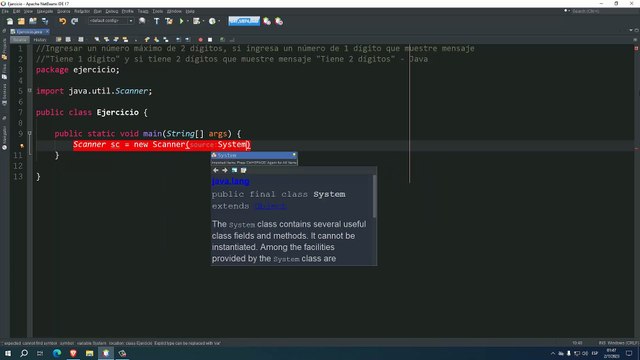Click the Profile Project toolbar icon
Viewport: 640px width, 360px height.
tap(212, 21)
